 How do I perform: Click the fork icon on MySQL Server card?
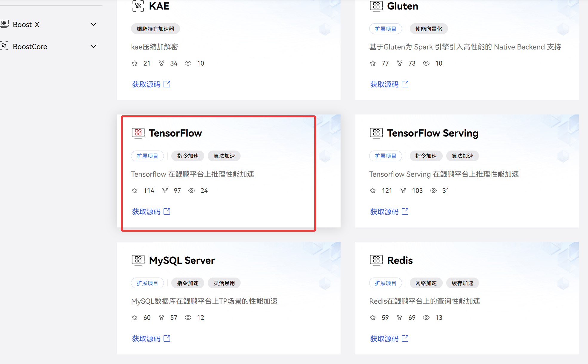161,318
